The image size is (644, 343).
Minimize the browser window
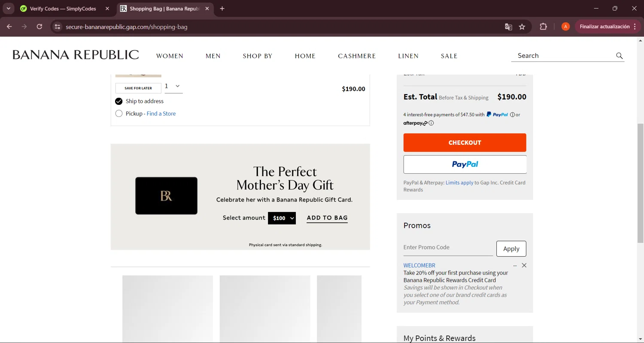[x=596, y=9]
